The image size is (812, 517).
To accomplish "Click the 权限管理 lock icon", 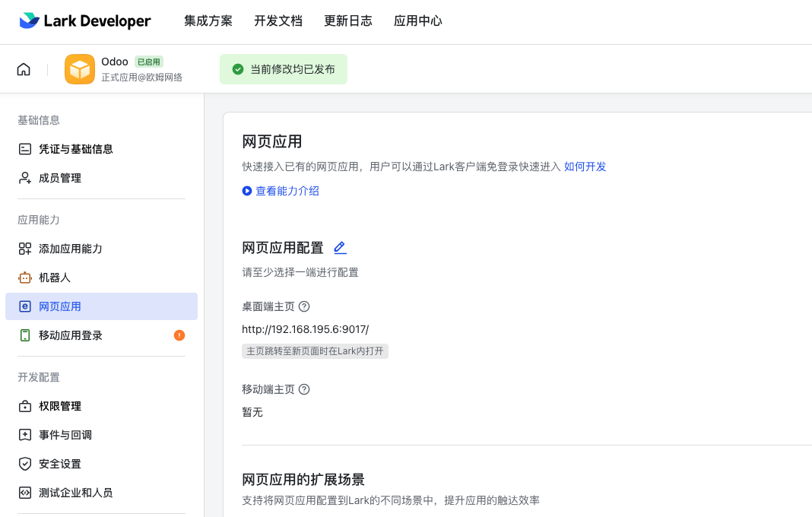I will tap(25, 406).
